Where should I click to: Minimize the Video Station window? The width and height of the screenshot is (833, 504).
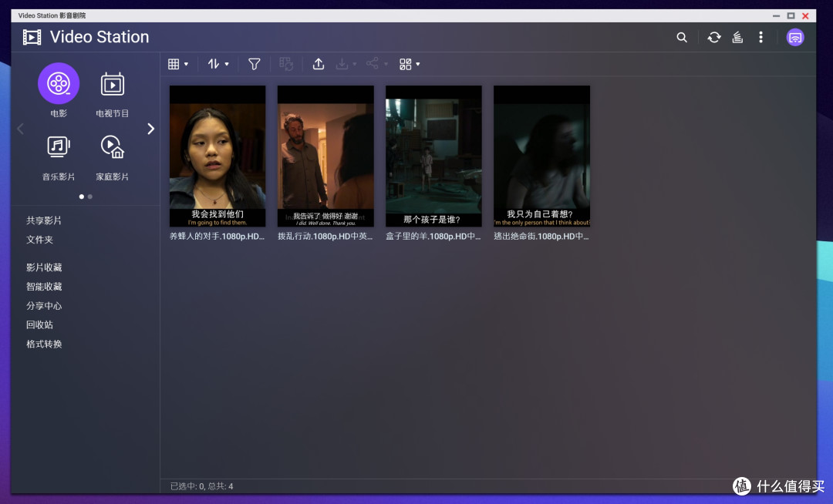point(776,16)
